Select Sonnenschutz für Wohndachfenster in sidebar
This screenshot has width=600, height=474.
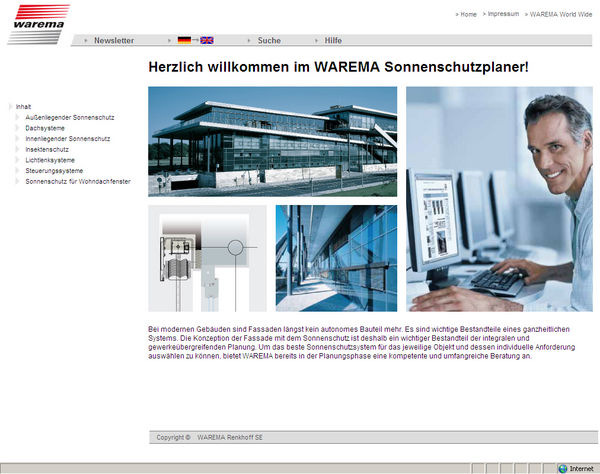pyautogui.click(x=78, y=181)
